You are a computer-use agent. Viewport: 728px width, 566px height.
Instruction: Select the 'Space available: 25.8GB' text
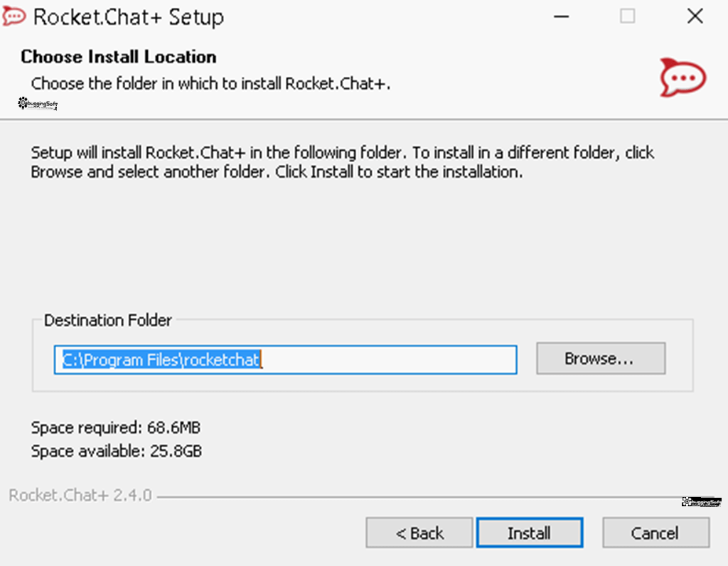point(116,452)
